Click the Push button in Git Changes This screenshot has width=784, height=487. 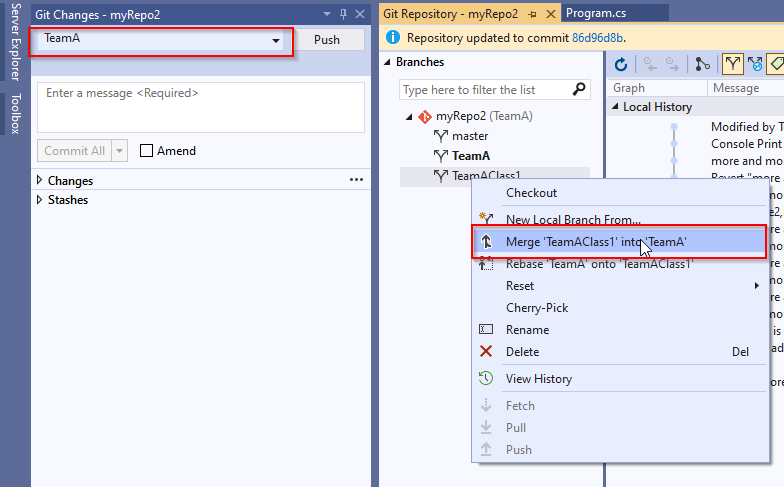click(x=328, y=40)
